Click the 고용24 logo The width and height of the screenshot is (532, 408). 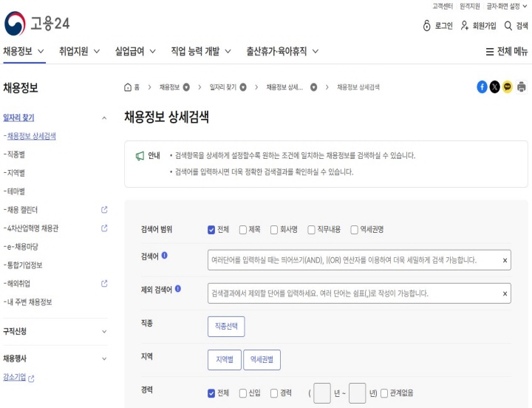point(37,24)
